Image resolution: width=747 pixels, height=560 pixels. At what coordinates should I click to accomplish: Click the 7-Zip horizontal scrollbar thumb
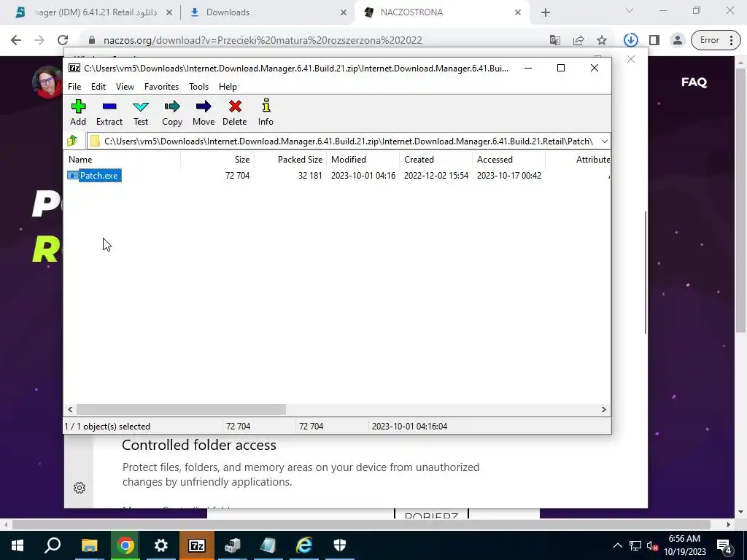tap(181, 410)
